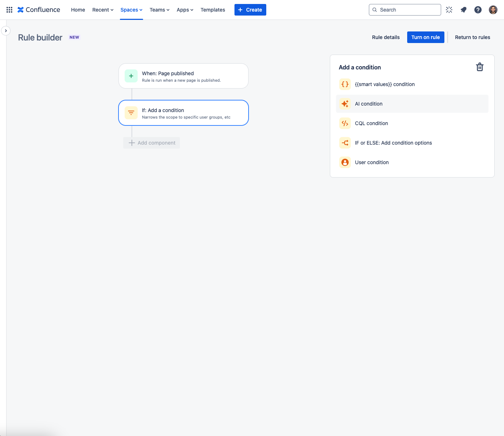Open the Home navigation item

[78, 10]
